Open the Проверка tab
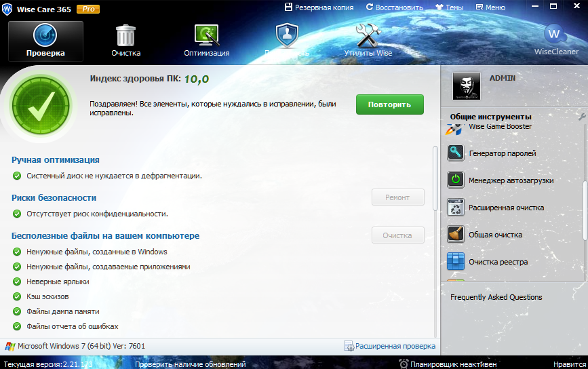The height and width of the screenshot is (369, 588). (45, 41)
